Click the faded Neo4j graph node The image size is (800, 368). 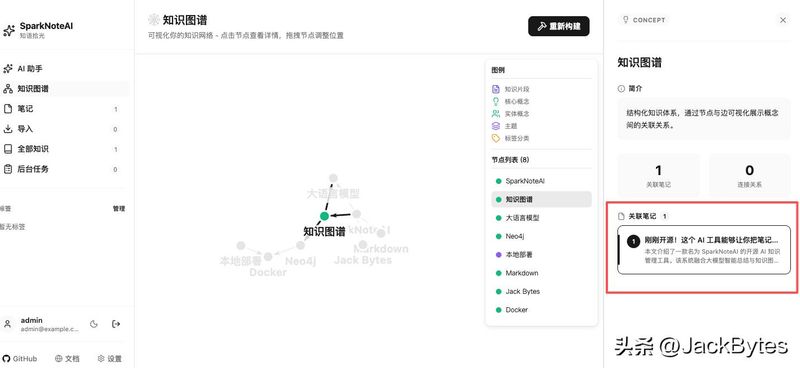301,246
